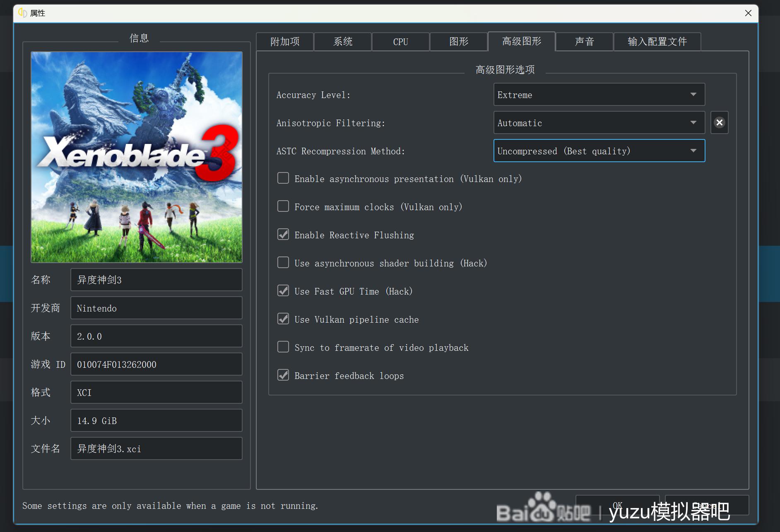Click the Xenoblade 3 cover art
The height and width of the screenshot is (532, 780).
click(137, 157)
